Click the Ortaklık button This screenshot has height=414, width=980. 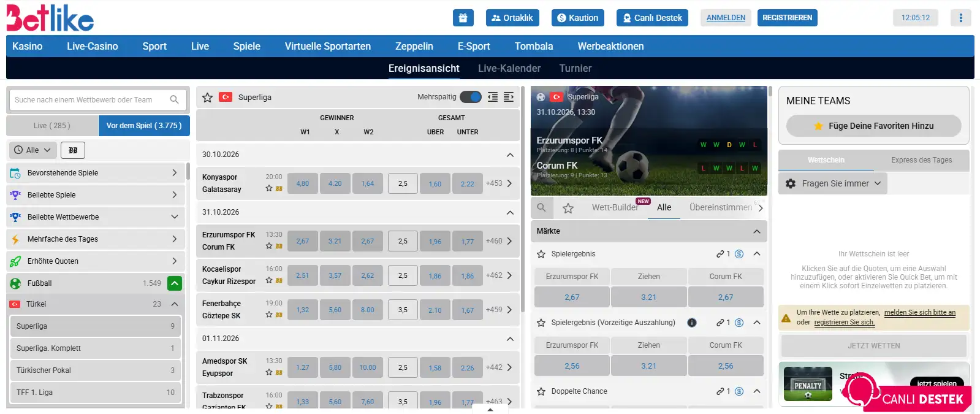[x=512, y=18]
